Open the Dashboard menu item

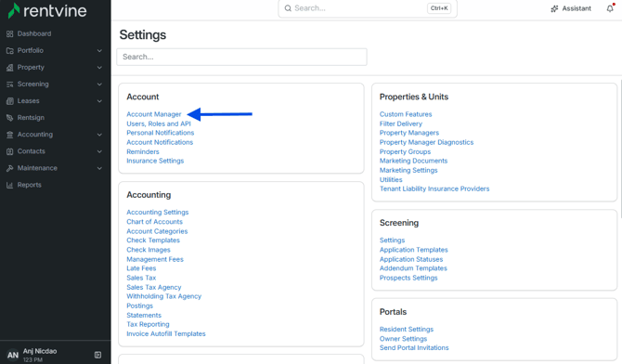click(x=34, y=33)
